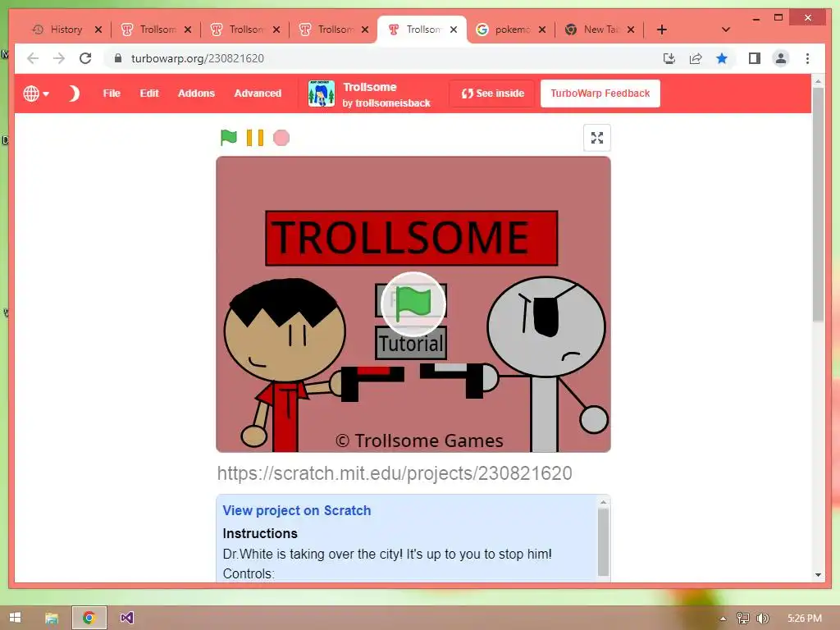Select the turbowarp.org address bar
The width and height of the screenshot is (840, 630).
coord(198,58)
